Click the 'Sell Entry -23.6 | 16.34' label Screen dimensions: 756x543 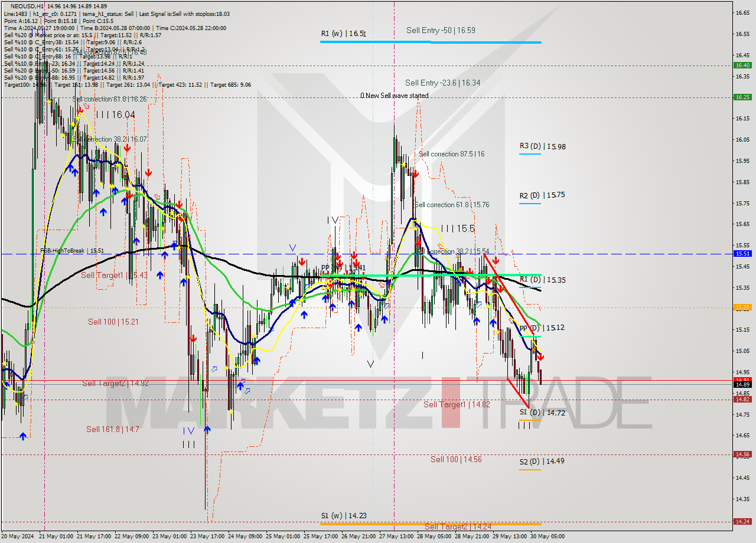(442, 83)
